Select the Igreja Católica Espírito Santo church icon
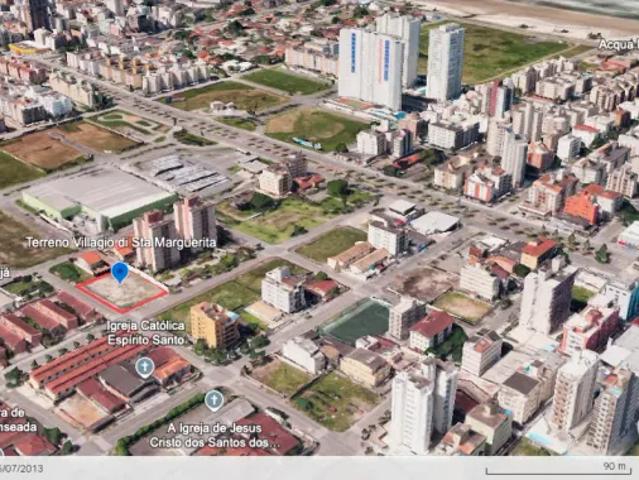This screenshot has height=480, width=639. [x=145, y=366]
